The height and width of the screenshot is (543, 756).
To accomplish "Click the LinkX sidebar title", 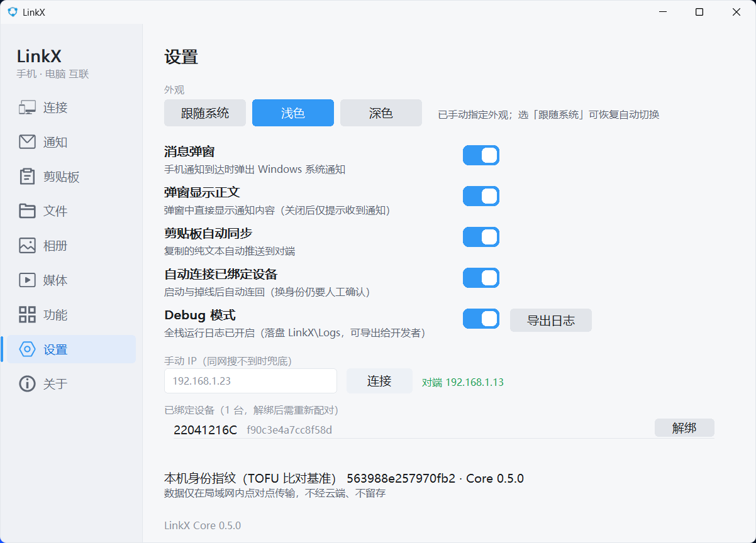I will (x=39, y=56).
